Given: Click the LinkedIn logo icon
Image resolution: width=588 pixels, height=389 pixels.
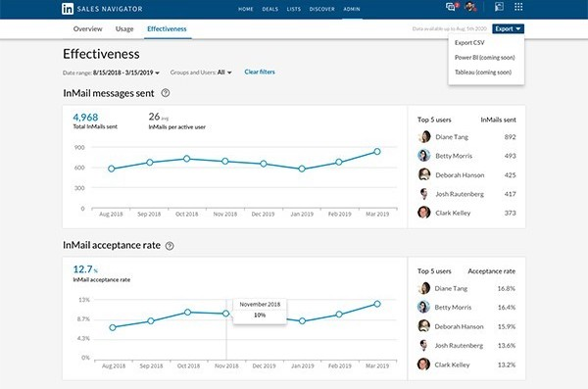Looking at the screenshot, I should point(68,9).
